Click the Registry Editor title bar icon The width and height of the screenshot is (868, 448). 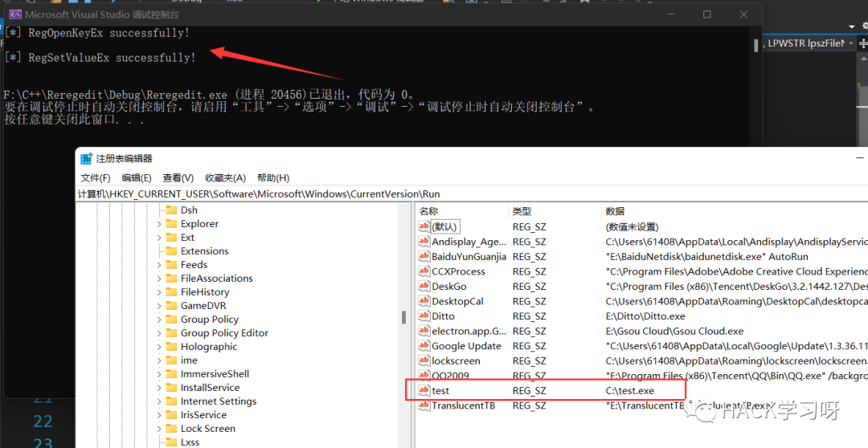[86, 159]
